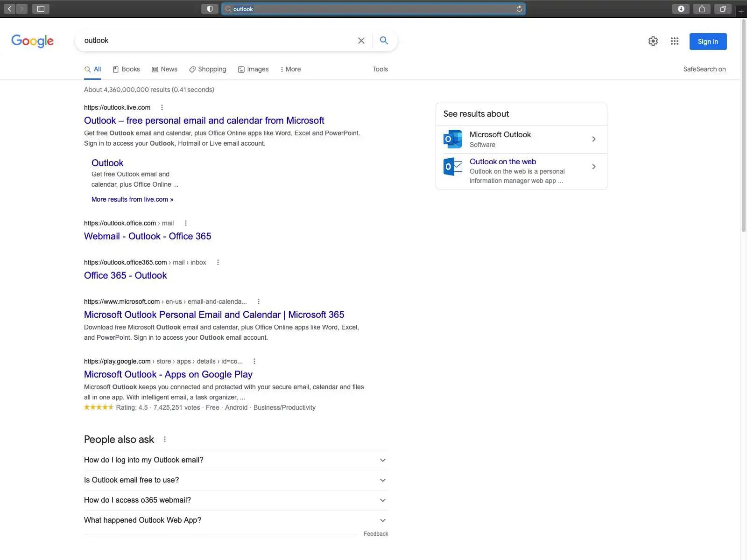747x560 pixels.
Task: Open options for play.google.com result
Action: click(x=254, y=361)
